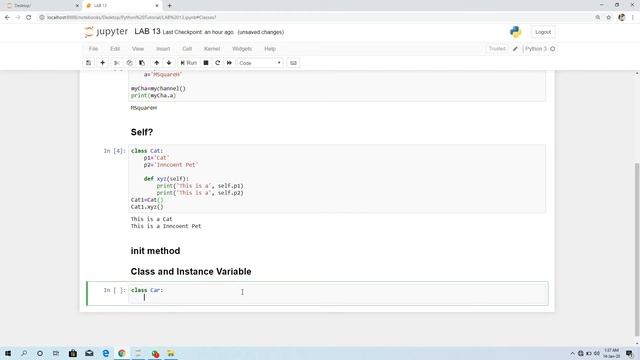Image resolution: width=640 pixels, height=360 pixels.
Task: Click the In [4] prompt label
Action: tap(114, 151)
